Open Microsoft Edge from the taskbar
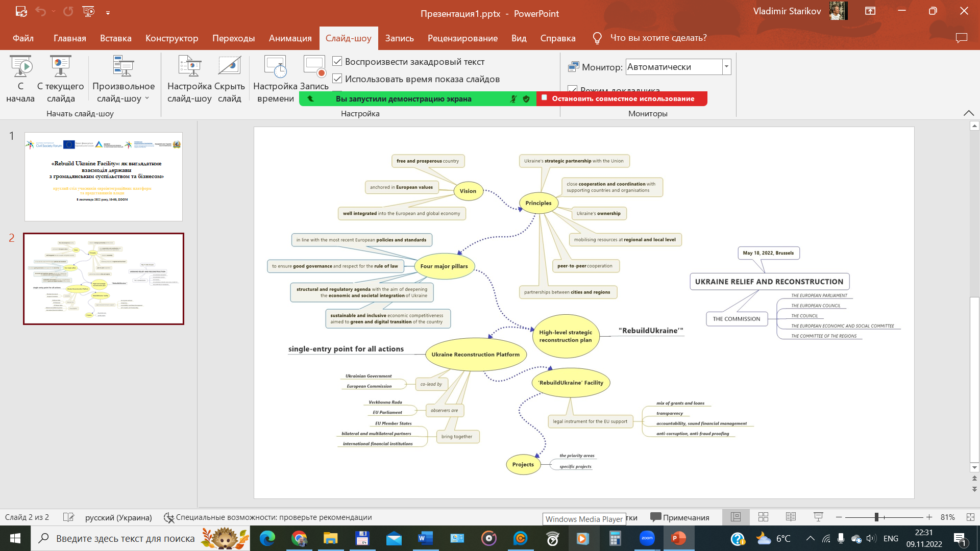Viewport: 980px width, 551px height. tap(267, 538)
